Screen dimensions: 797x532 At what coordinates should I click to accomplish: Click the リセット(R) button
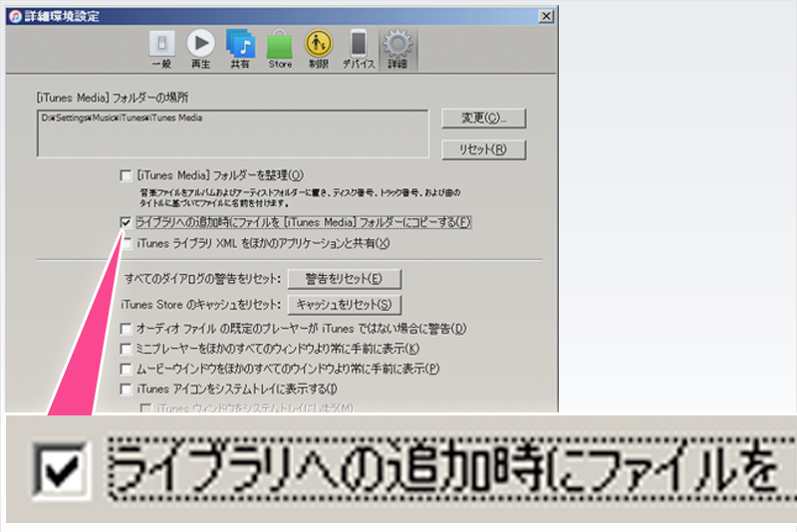[484, 149]
